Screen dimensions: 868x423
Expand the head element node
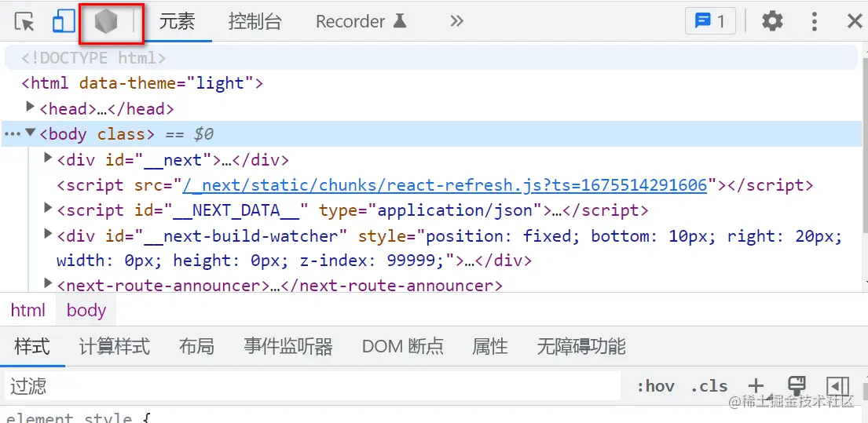(x=31, y=106)
